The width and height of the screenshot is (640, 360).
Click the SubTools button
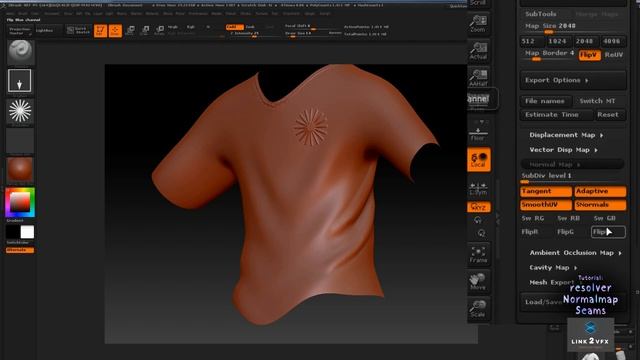541,14
